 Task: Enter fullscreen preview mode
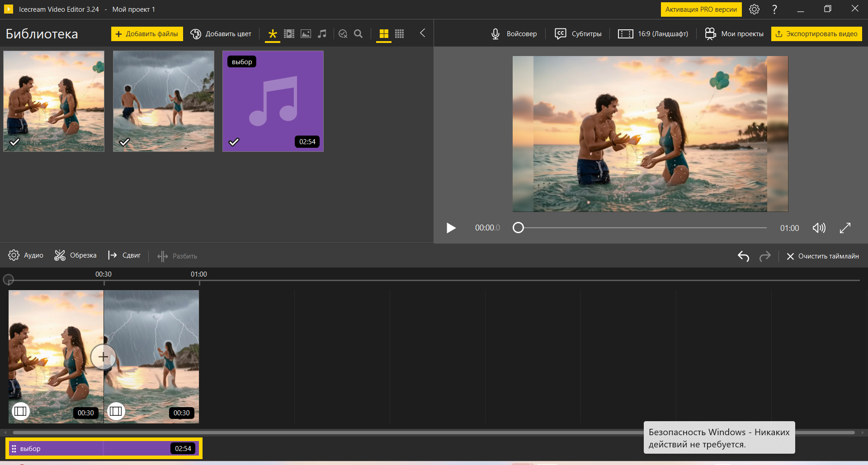click(x=845, y=228)
